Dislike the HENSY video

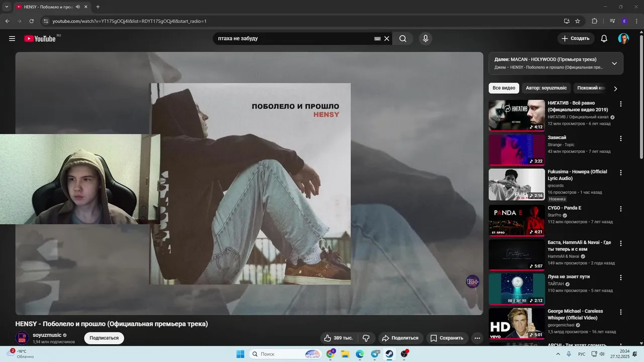click(x=366, y=338)
